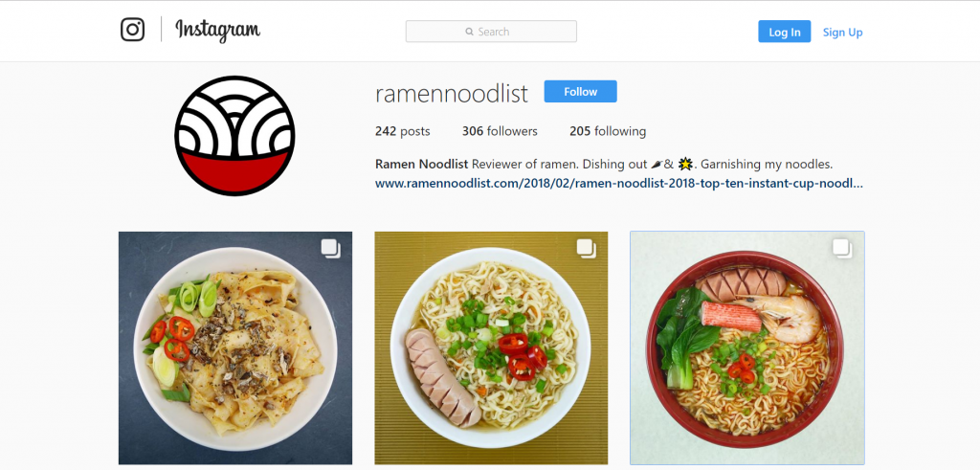Viewport: 980px width, 470px height.
Task: Click the Instagram camera logo icon
Action: [132, 30]
